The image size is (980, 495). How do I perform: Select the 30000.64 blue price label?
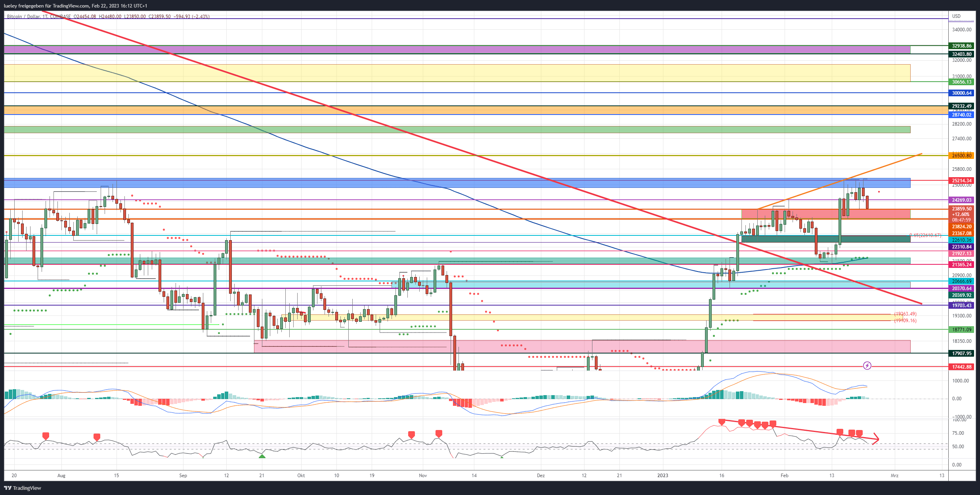click(961, 93)
